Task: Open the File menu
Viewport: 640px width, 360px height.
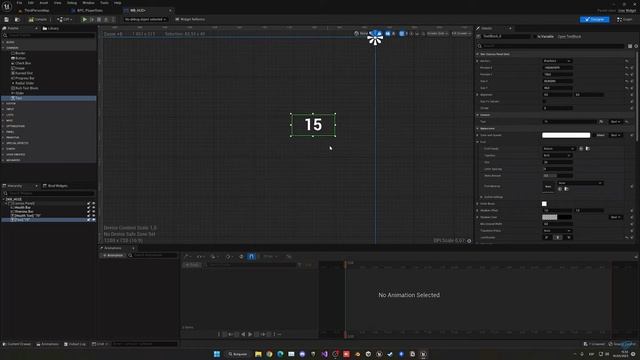Action: 19,3
